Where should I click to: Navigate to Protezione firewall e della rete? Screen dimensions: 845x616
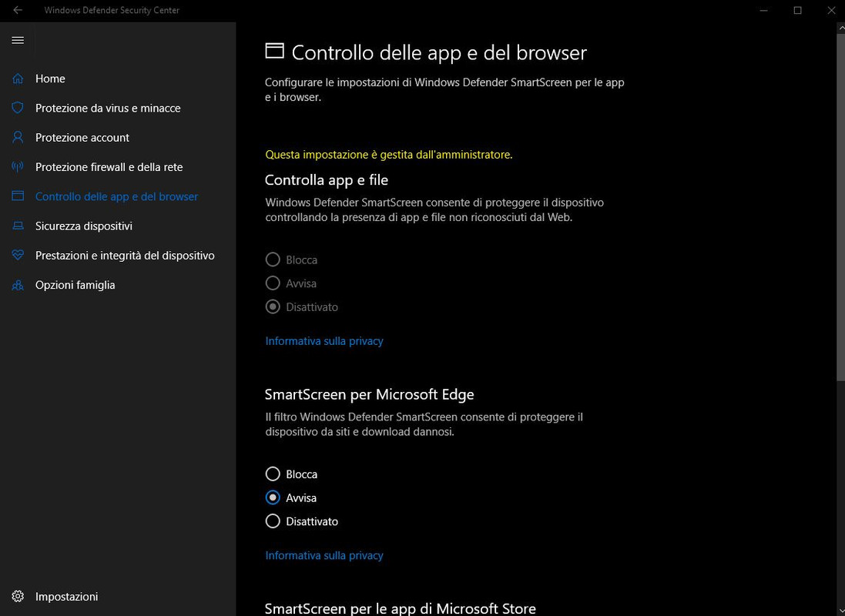click(x=118, y=167)
